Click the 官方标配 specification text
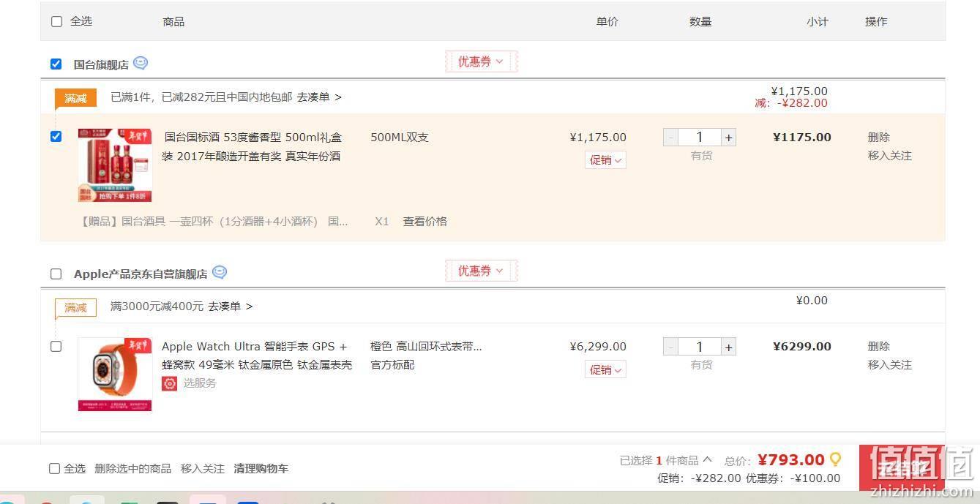Screen dimensions: 980x504 click(x=392, y=364)
